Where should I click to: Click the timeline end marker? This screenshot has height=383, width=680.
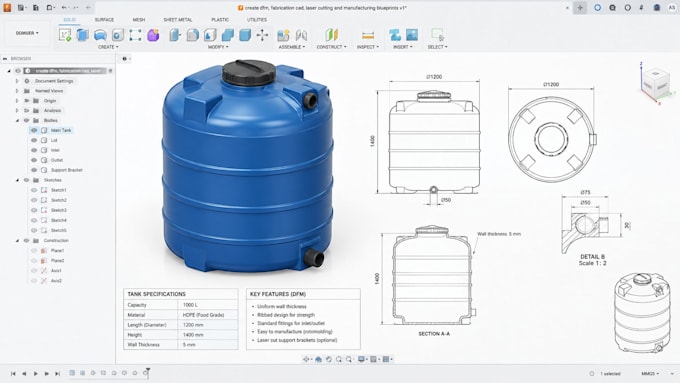pyautogui.click(x=148, y=372)
